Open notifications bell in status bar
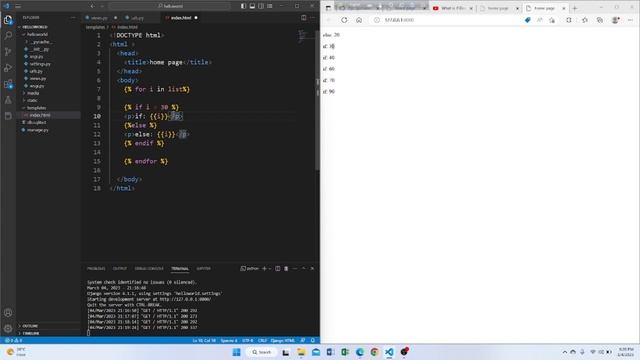The height and width of the screenshot is (360, 640). pyautogui.click(x=313, y=340)
